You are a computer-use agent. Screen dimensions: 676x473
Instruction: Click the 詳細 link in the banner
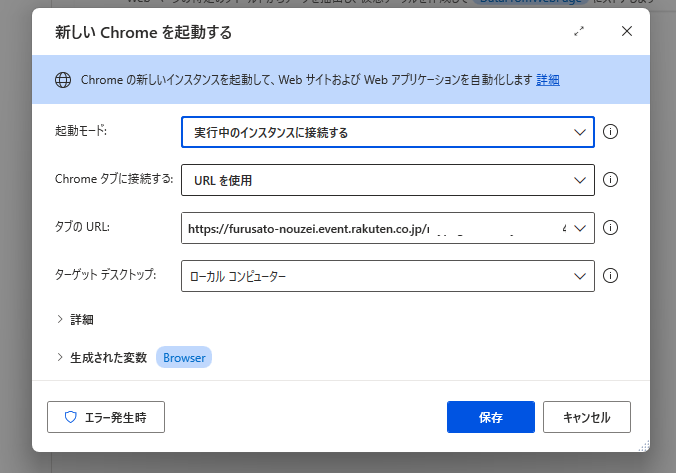point(548,80)
